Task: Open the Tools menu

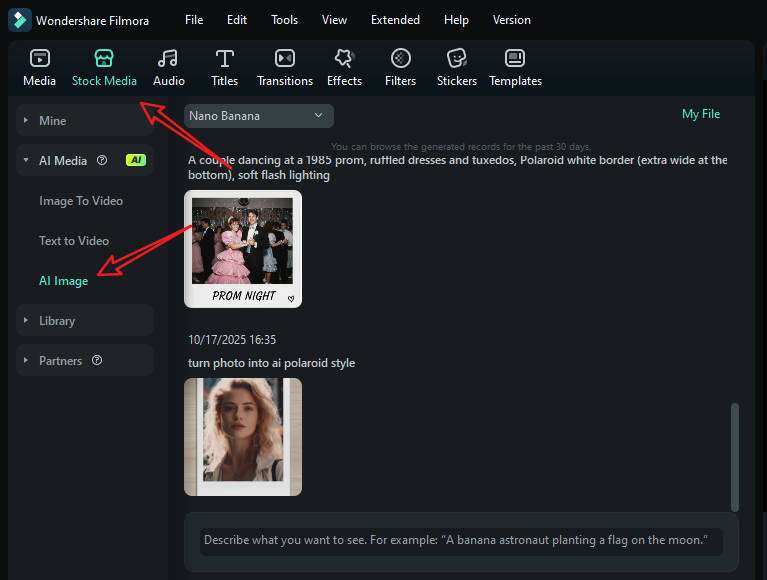Action: click(284, 20)
